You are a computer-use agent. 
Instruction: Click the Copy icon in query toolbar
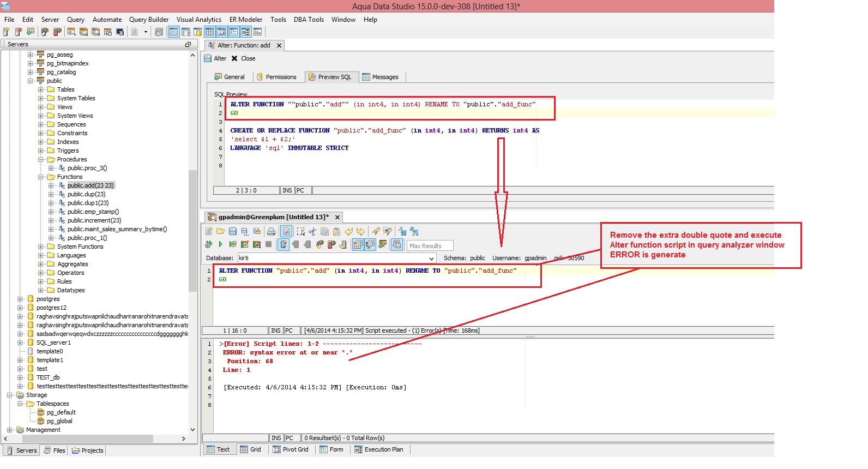pos(324,231)
